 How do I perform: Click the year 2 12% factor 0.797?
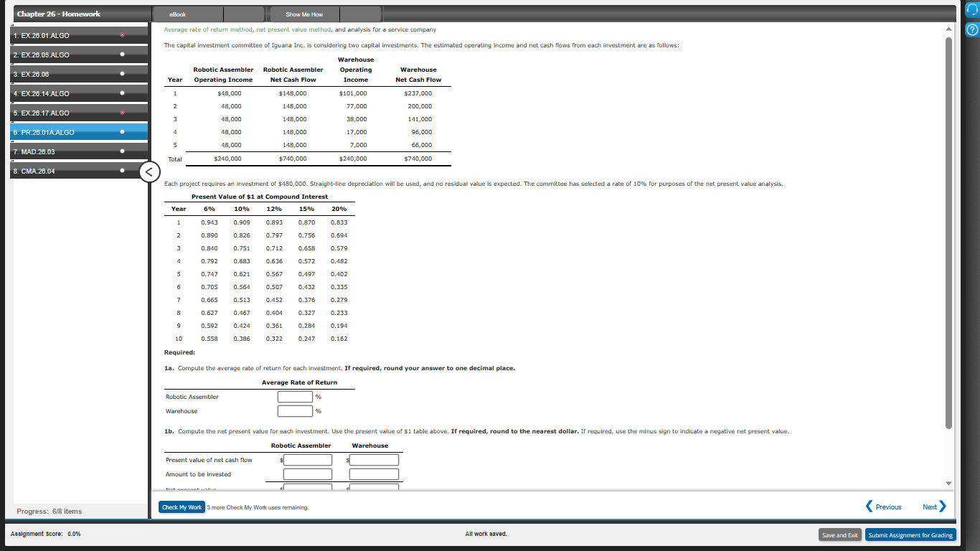(x=274, y=235)
